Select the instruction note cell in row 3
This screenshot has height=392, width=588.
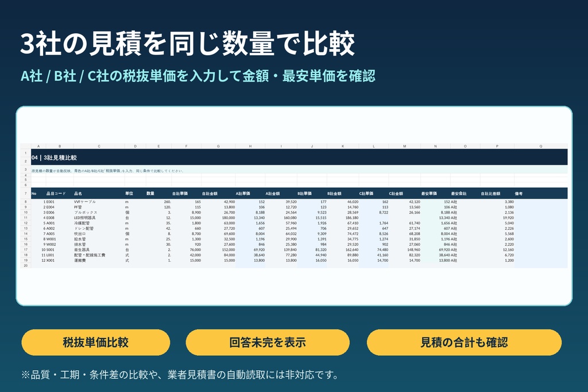(x=299, y=170)
